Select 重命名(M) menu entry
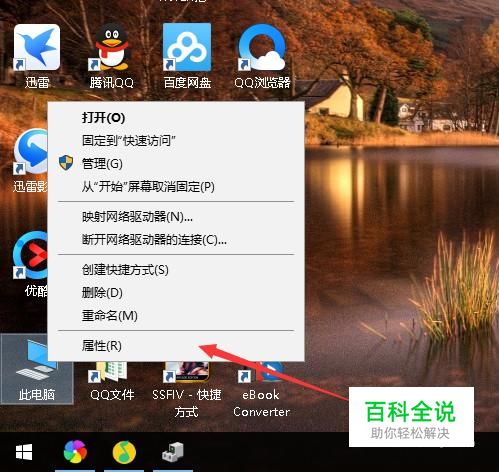 [176, 315]
